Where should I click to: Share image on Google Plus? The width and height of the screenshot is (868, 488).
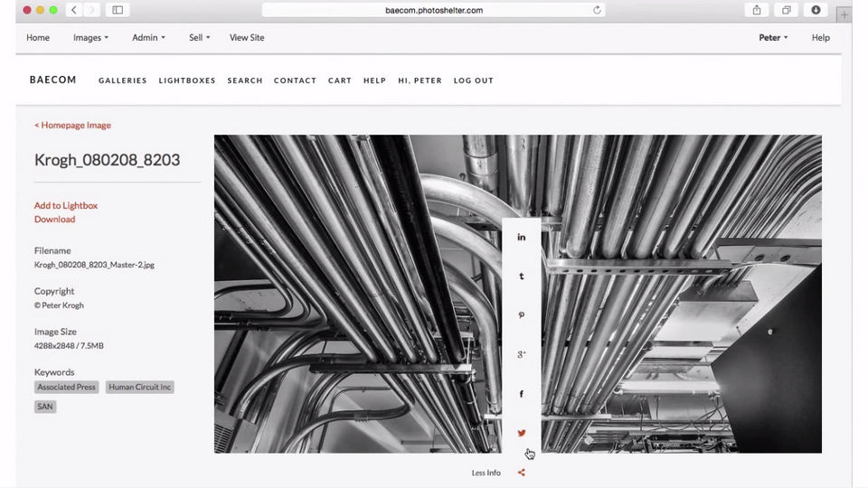[521, 354]
